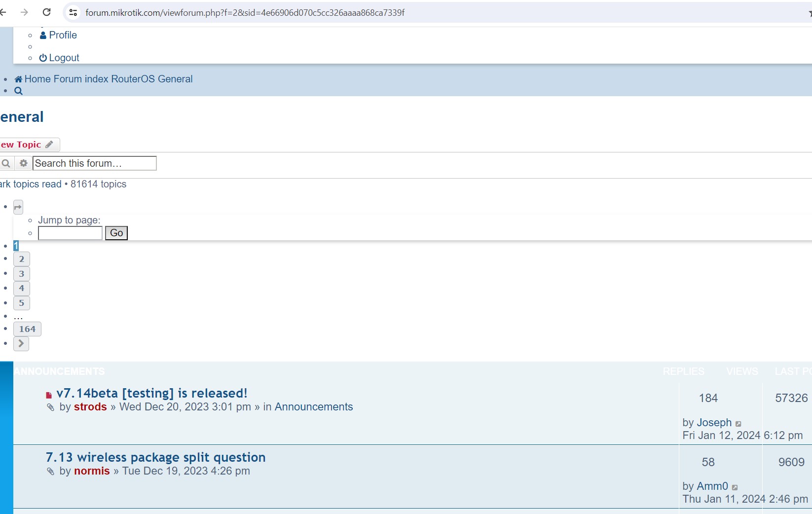Click the announcement marker icon beside v7.14beta title
The width and height of the screenshot is (812, 514).
(48, 395)
